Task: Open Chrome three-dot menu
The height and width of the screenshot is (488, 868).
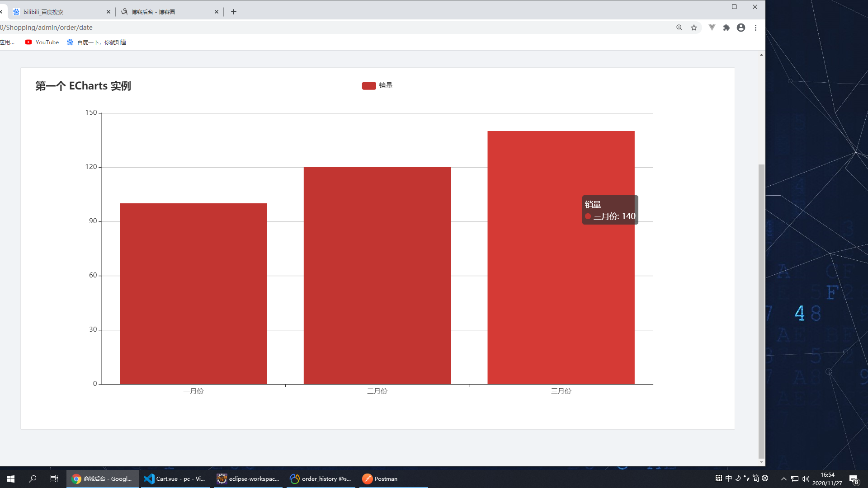Action: click(755, 28)
